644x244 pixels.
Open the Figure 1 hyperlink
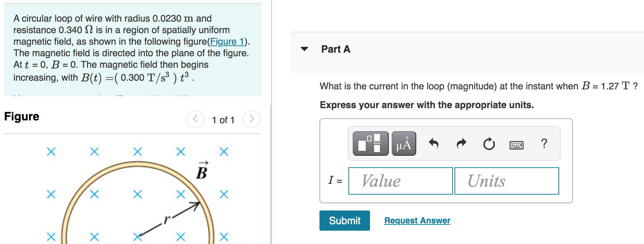tap(227, 41)
